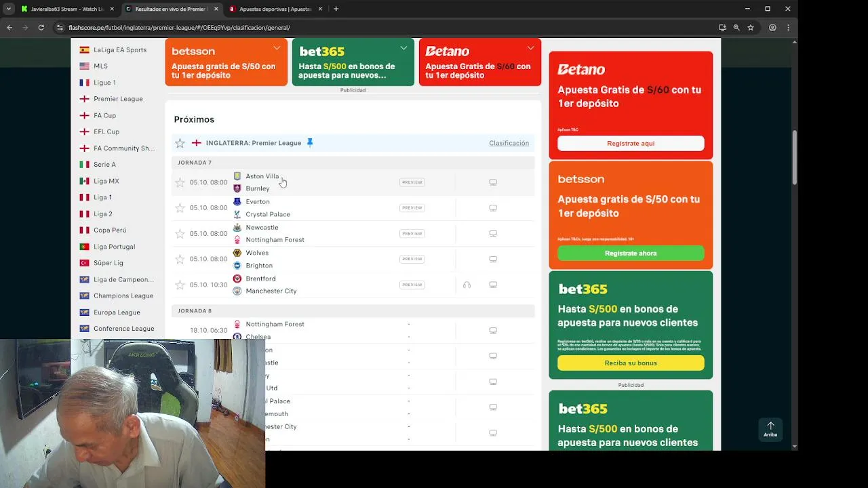Image resolution: width=868 pixels, height=488 pixels.
Task: Favorite the Wolves vs Brighton match star
Action: [x=180, y=259]
